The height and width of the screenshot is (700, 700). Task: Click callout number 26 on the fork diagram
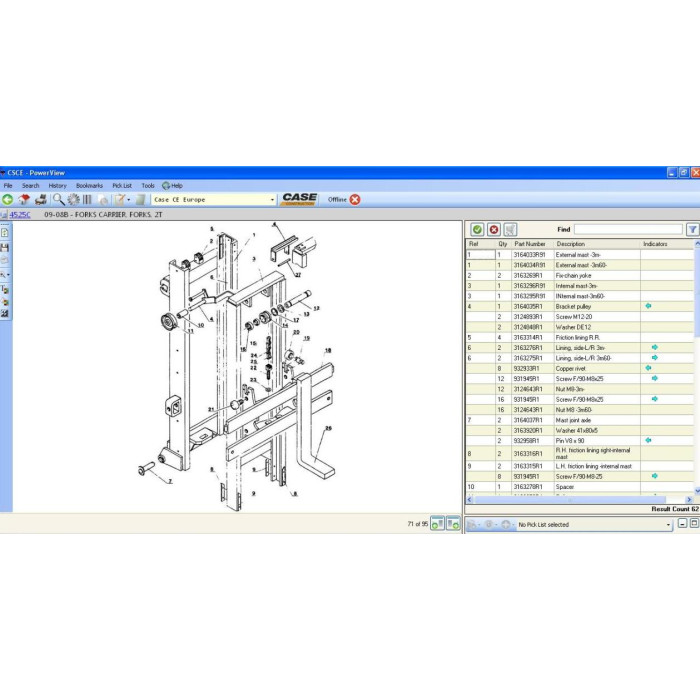point(329,428)
